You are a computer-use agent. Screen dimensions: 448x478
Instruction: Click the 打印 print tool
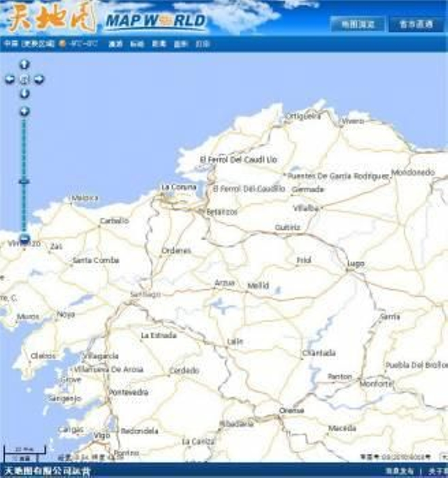tap(203, 44)
